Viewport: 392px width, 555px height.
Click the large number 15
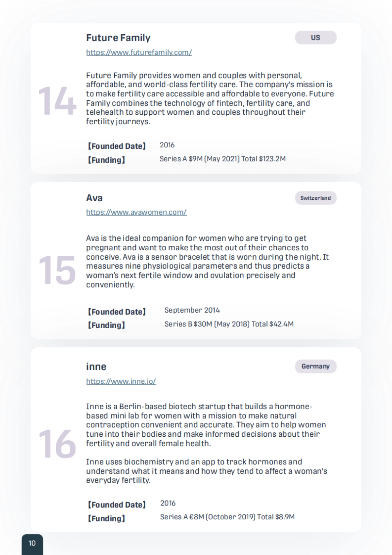tap(57, 270)
